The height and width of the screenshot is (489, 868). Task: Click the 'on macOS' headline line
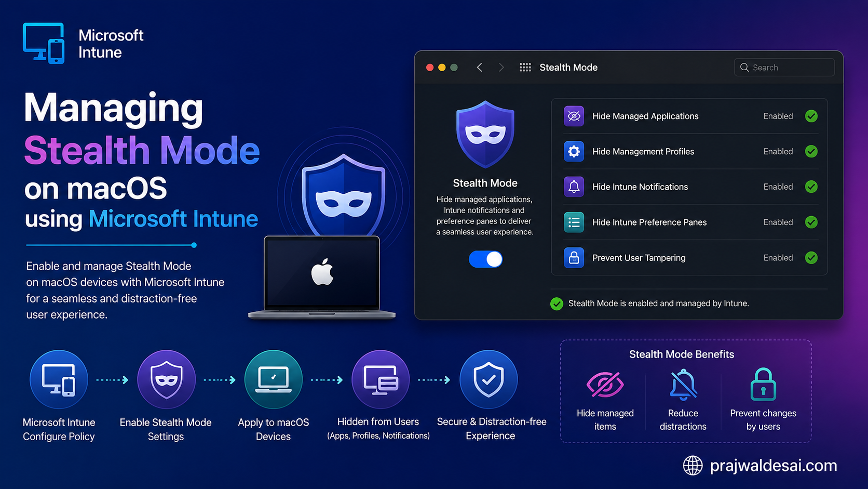point(96,188)
